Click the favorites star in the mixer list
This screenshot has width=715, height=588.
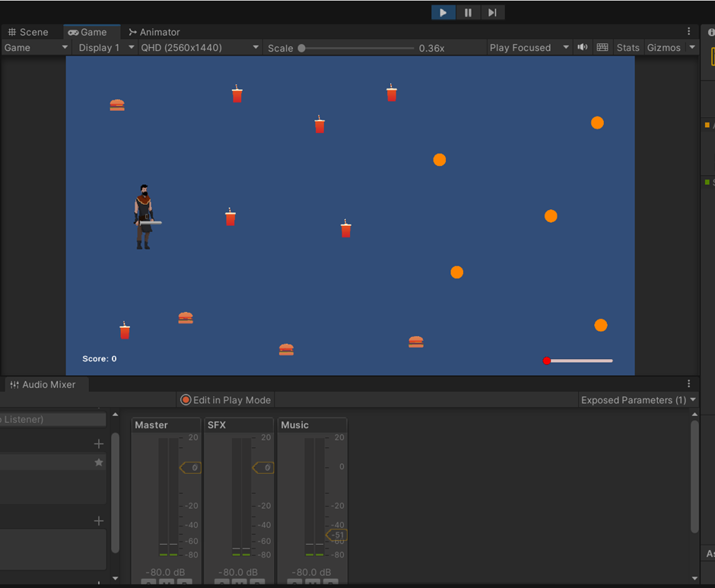[x=98, y=462]
